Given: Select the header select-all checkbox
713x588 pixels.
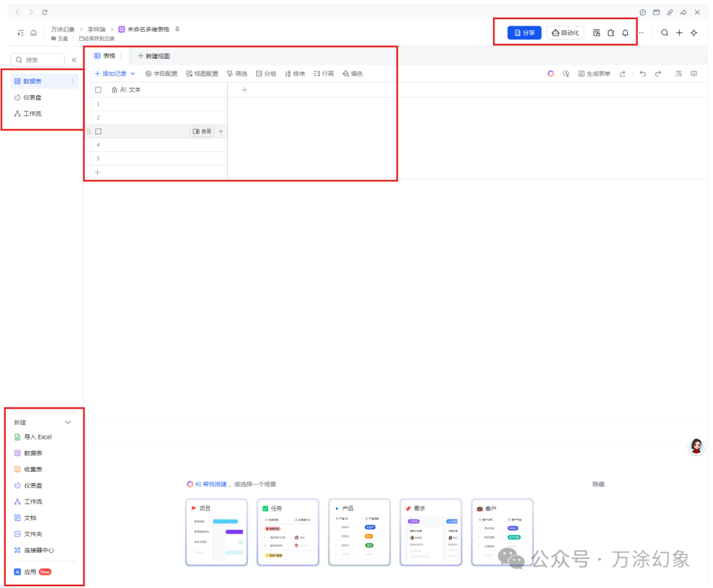Looking at the screenshot, I should click(x=98, y=90).
